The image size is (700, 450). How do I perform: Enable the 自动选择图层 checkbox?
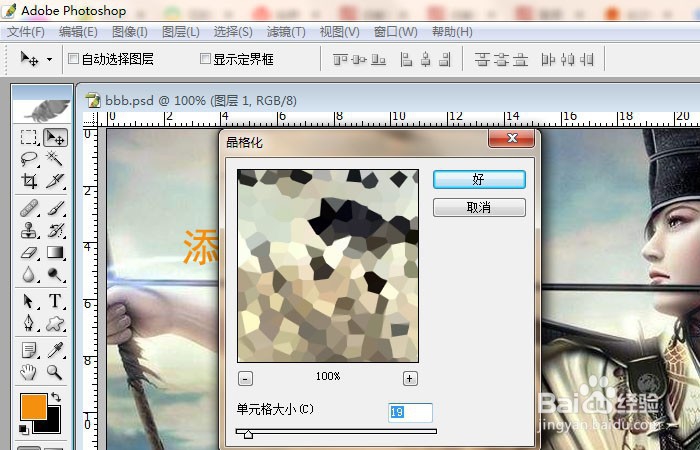73,58
